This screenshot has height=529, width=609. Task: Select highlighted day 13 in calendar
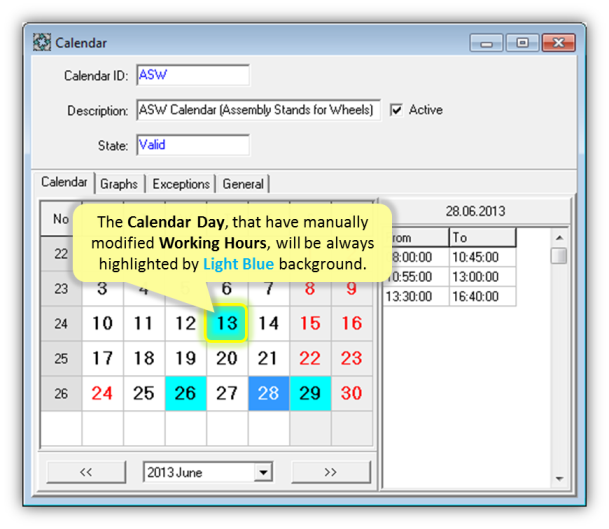click(227, 323)
